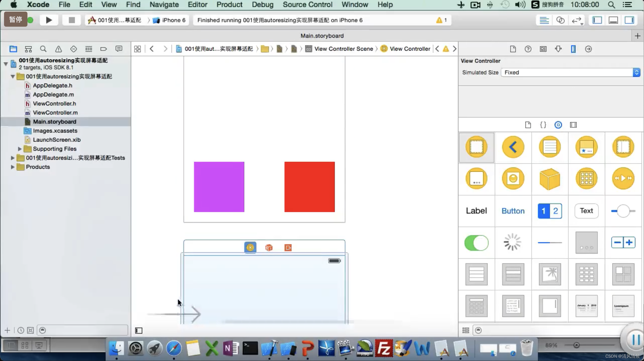Image resolution: width=644 pixels, height=361 pixels.
Task: Drag the zoom percentage slider
Action: (x=577, y=345)
